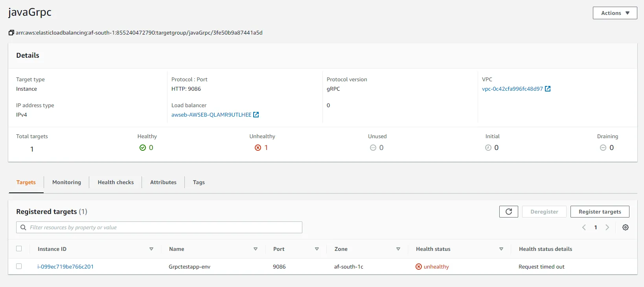Click the unhealthy status icon in target row
The width and height of the screenshot is (644, 287).
[x=419, y=267]
